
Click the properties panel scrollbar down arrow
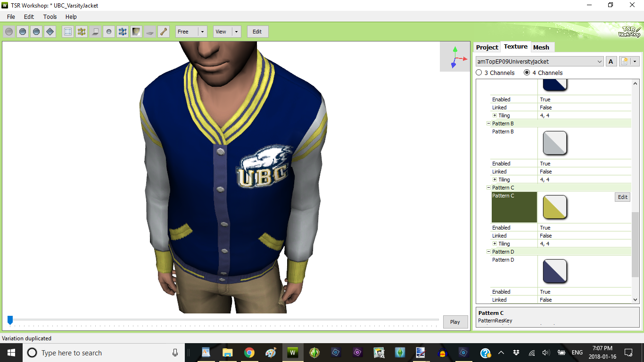pos(635,299)
